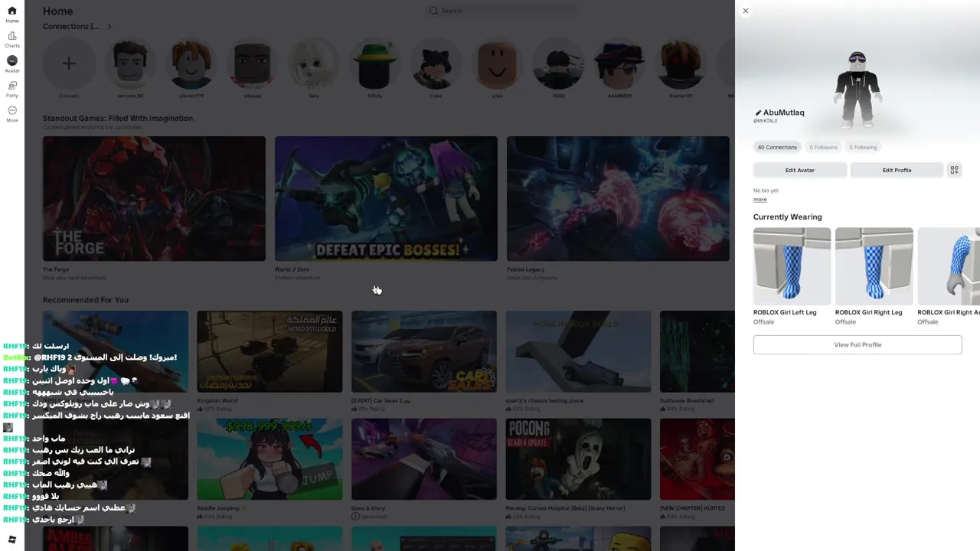Click the plus Connect button
This screenshot has height=551, width=980.
[x=69, y=64]
